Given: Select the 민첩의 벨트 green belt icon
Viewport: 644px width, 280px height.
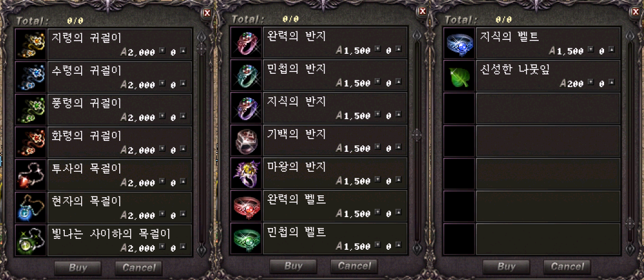Looking at the screenshot, I should pyautogui.click(x=246, y=238).
